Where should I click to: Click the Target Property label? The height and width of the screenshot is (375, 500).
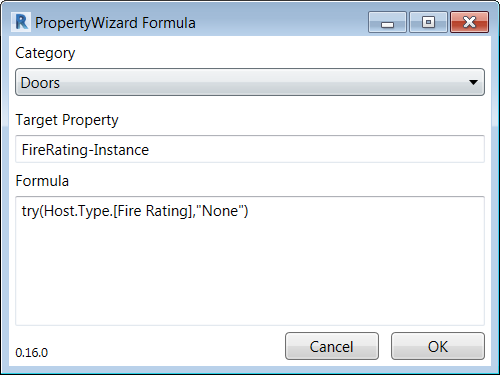point(67,120)
